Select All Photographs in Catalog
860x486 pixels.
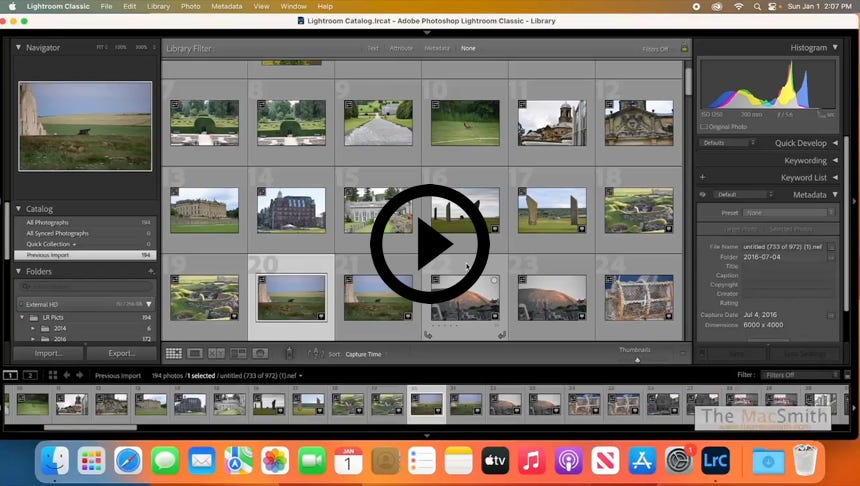pos(85,223)
